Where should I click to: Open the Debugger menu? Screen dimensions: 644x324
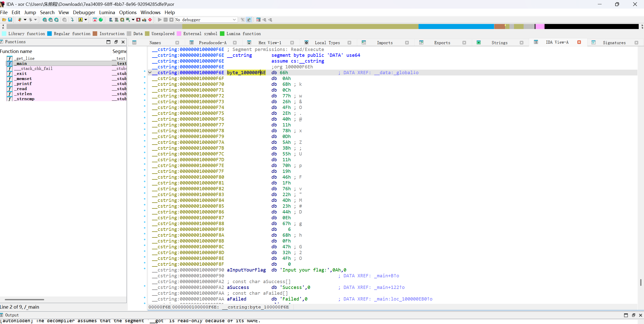coord(84,12)
